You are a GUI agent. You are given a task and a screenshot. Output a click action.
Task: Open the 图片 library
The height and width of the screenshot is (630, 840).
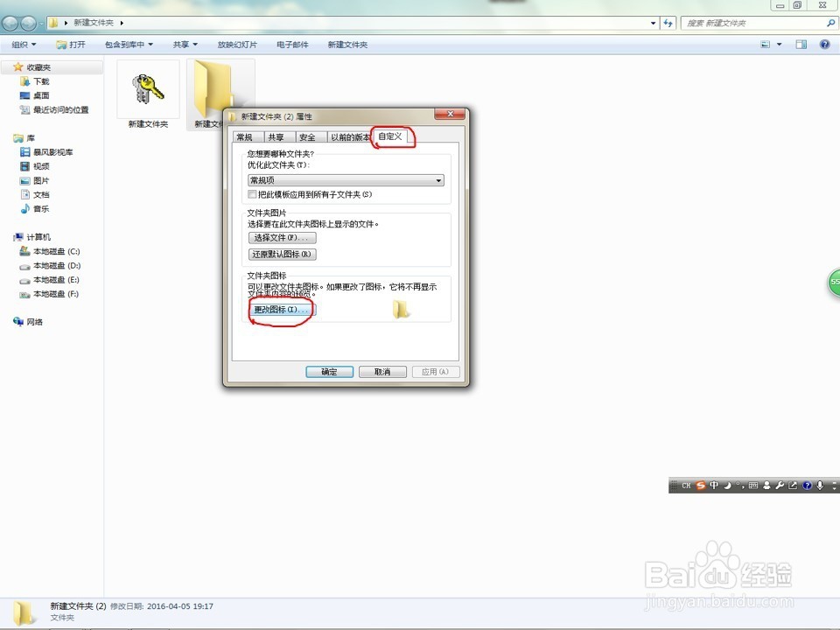[x=41, y=180]
